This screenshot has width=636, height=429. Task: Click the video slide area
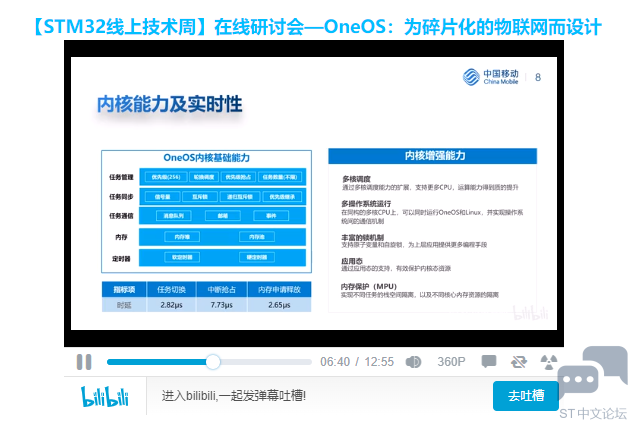pyautogui.click(x=314, y=193)
